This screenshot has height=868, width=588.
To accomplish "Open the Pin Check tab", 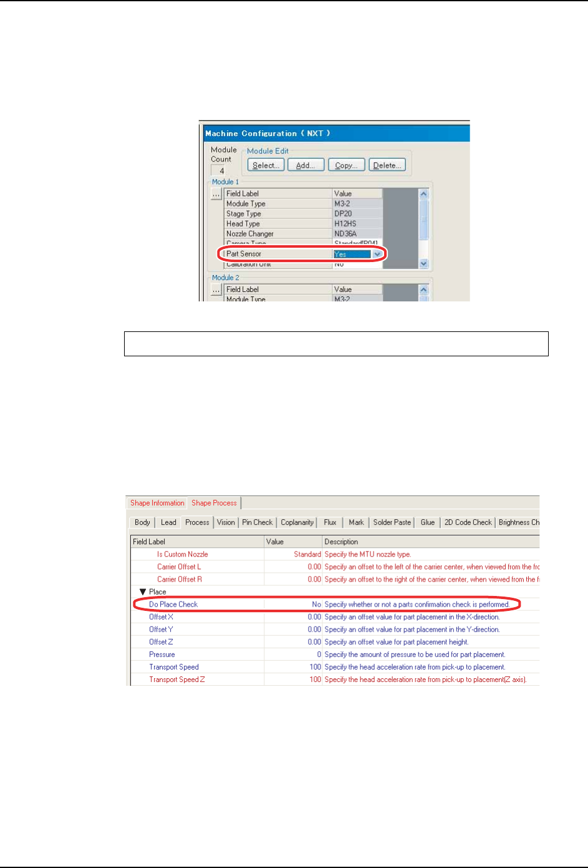I will 258,522.
